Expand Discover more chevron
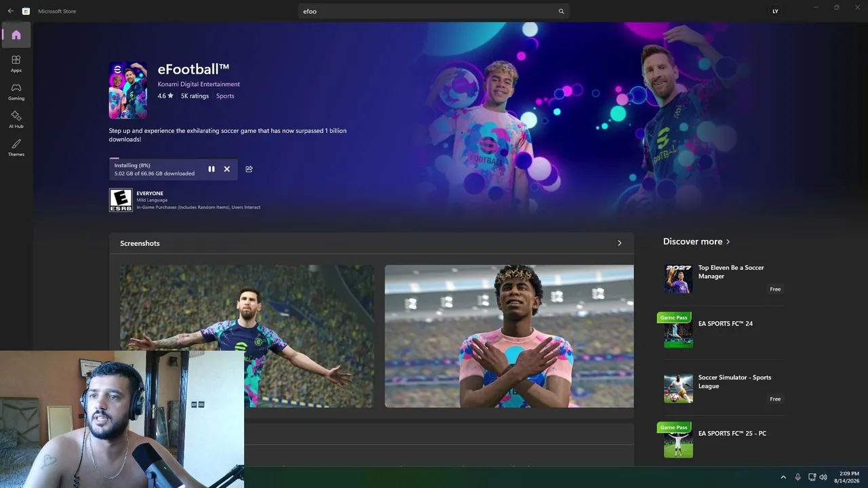Screen dimensions: 868x488 coord(728,241)
